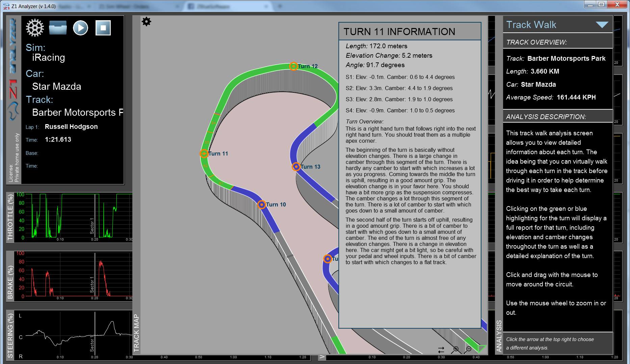Viewport: 630px width, 364px height.
Task: Click the Star Mazda car name in left panel
Action: (57, 86)
